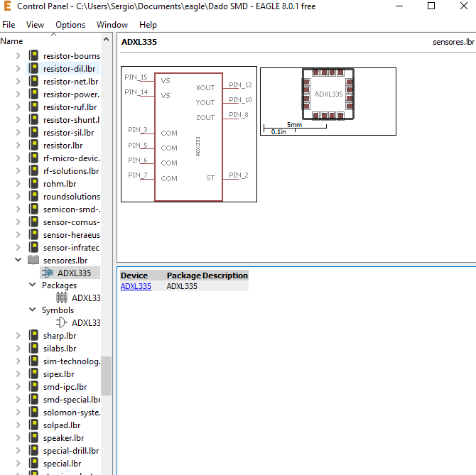Image resolution: width=476 pixels, height=475 pixels.
Task: Click the ADXL335 device icon in tree
Action: point(48,273)
